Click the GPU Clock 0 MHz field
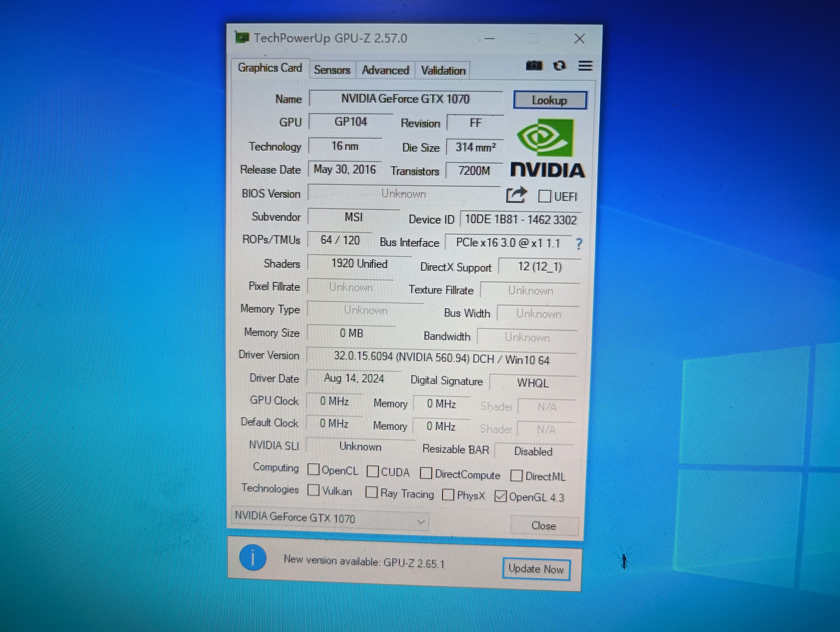Screen dimensions: 840x632 (x=334, y=401)
